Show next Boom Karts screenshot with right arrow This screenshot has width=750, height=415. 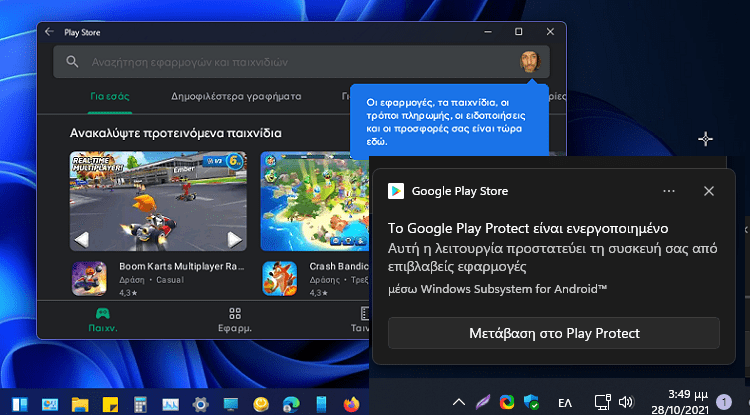tap(234, 240)
